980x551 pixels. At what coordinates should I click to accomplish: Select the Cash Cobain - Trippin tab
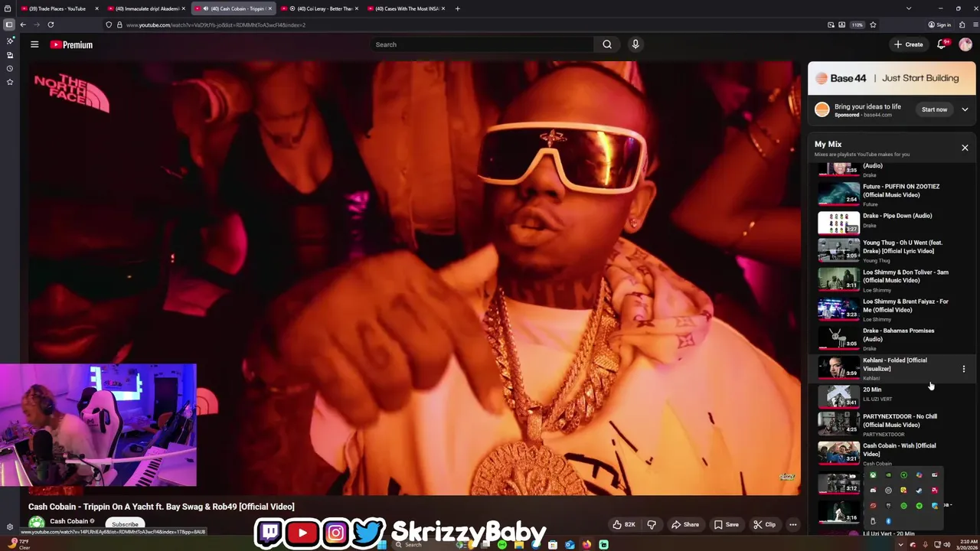[232, 8]
